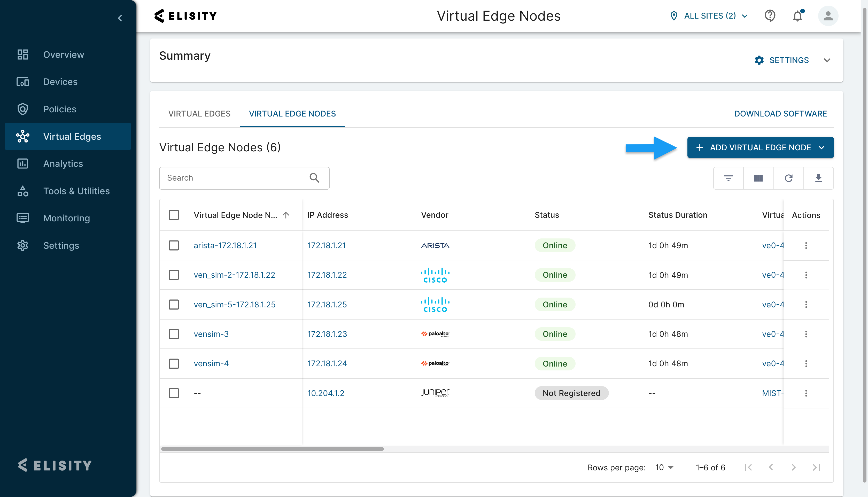The width and height of the screenshot is (868, 497).
Task: Click the filter list icon
Action: [x=728, y=178]
